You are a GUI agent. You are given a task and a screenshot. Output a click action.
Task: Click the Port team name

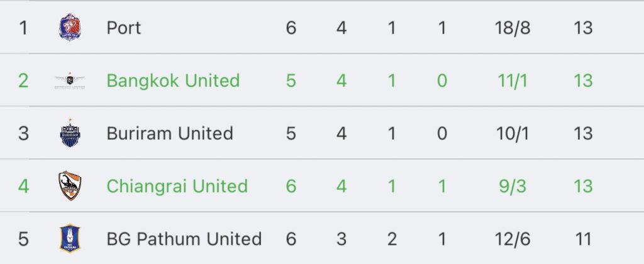(x=124, y=28)
